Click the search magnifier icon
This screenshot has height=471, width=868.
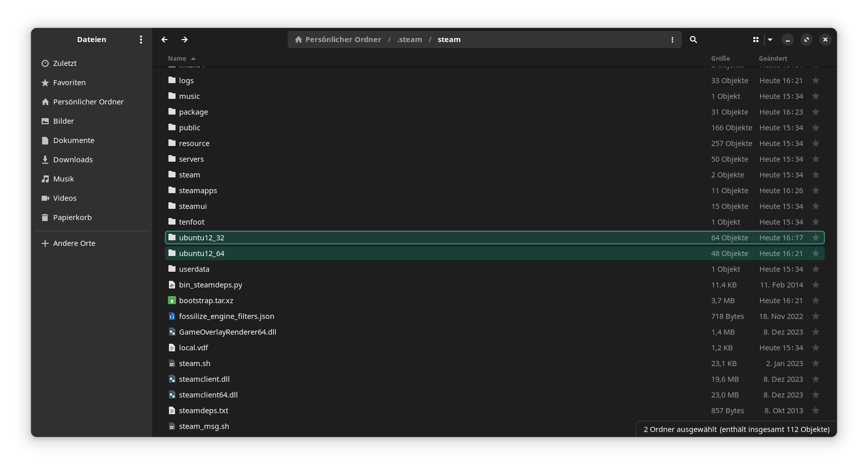(693, 40)
